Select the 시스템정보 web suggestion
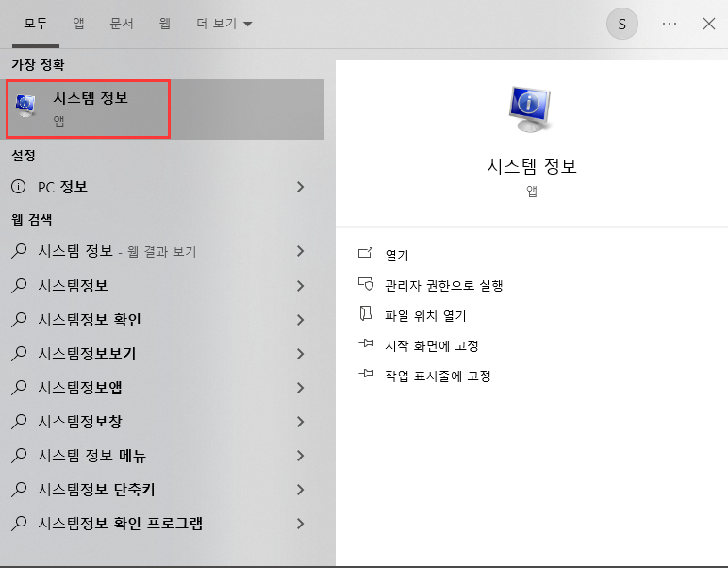Screen dimensions: 728x568 162,285
